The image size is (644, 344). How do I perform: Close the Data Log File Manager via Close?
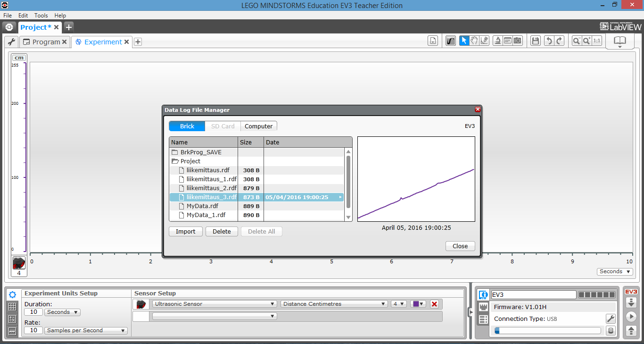tap(460, 246)
